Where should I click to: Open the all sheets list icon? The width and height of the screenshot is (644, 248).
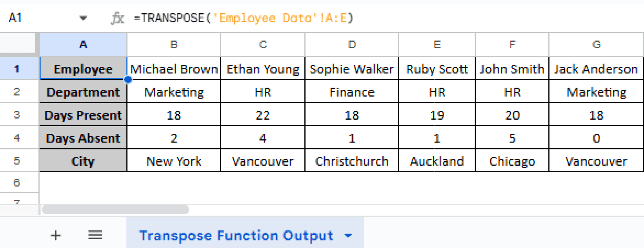(x=95, y=235)
